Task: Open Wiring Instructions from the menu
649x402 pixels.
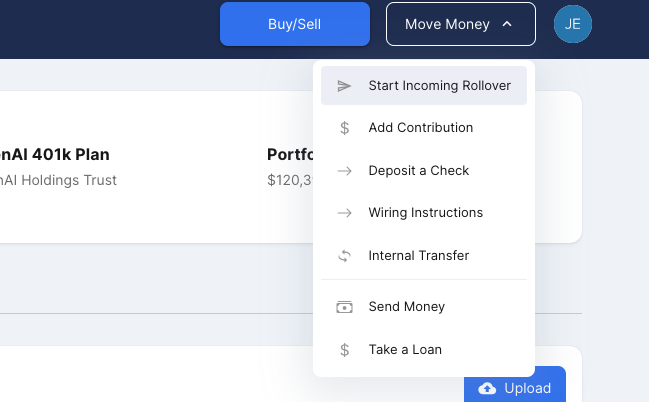Action: (x=425, y=213)
